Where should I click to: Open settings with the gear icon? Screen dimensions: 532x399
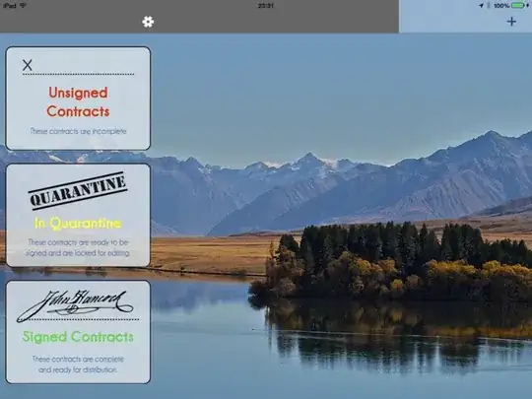[148, 22]
